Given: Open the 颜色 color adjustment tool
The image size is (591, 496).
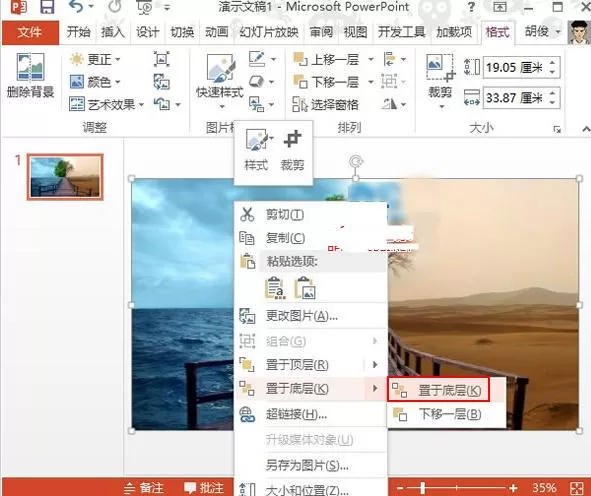Looking at the screenshot, I should 95,82.
